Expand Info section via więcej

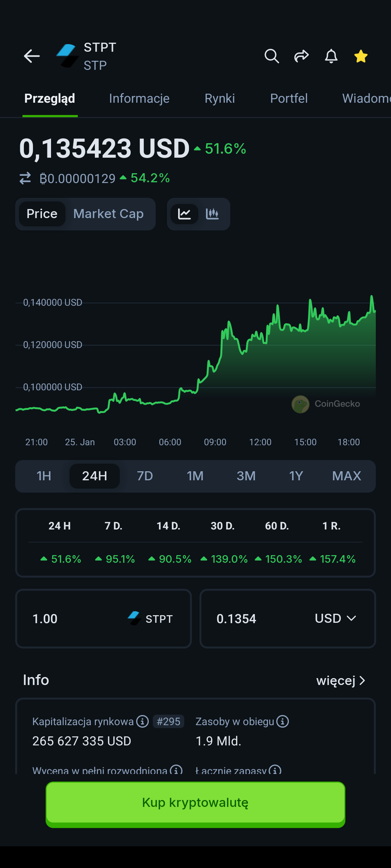tap(340, 681)
